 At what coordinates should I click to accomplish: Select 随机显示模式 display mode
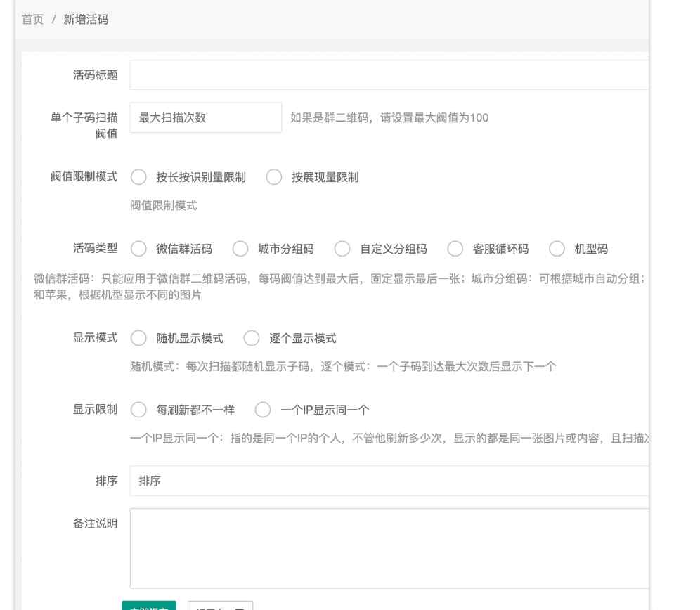coord(138,338)
